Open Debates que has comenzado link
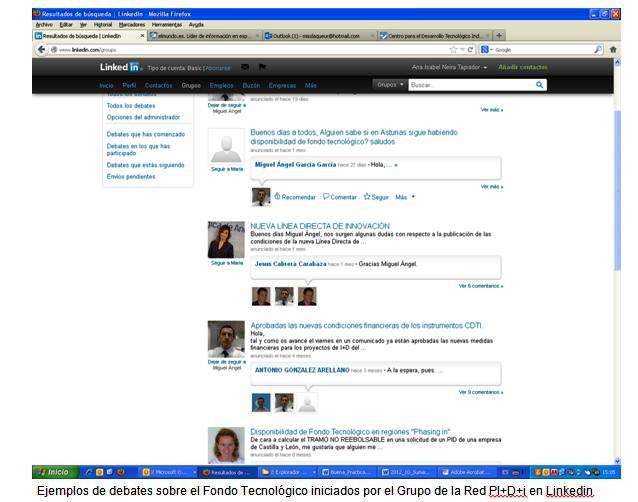Viewport: 638px width, 502px height. coord(146,134)
